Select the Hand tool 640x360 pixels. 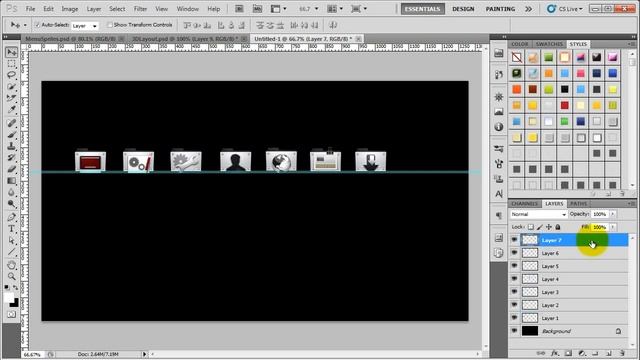[11, 265]
